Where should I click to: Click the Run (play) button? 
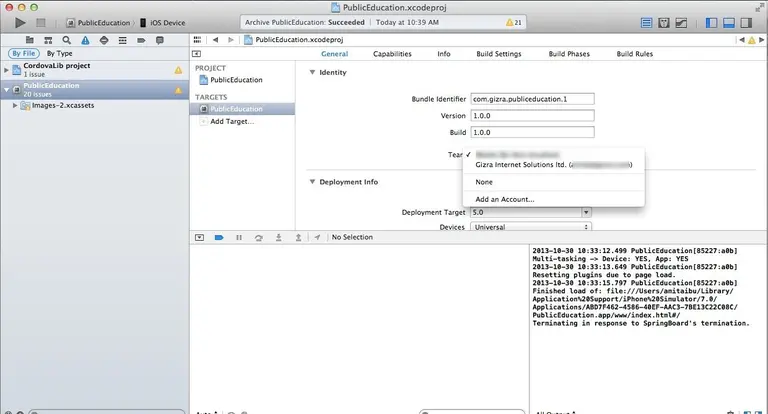pyautogui.click(x=20, y=23)
